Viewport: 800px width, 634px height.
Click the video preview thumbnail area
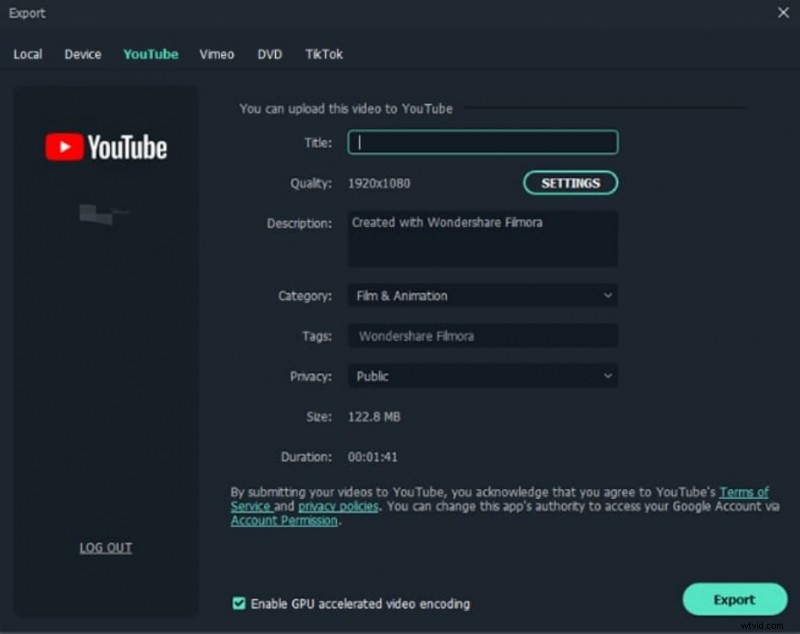coord(104,215)
